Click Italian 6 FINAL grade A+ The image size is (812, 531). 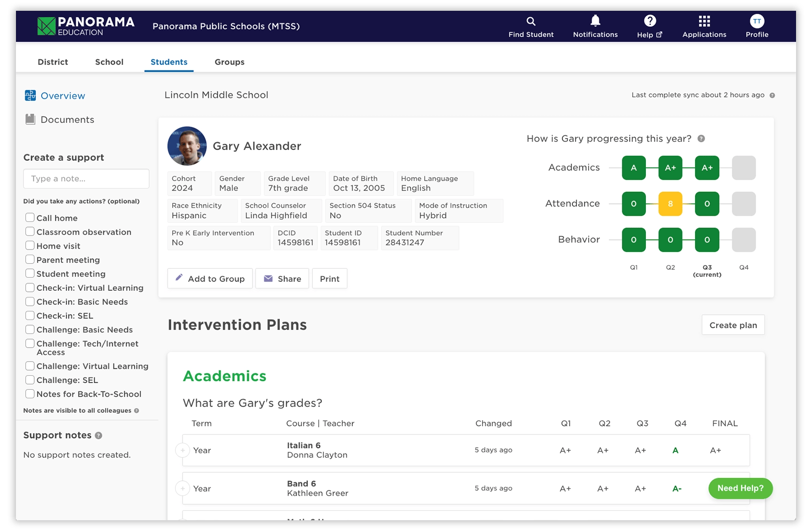coord(715,450)
